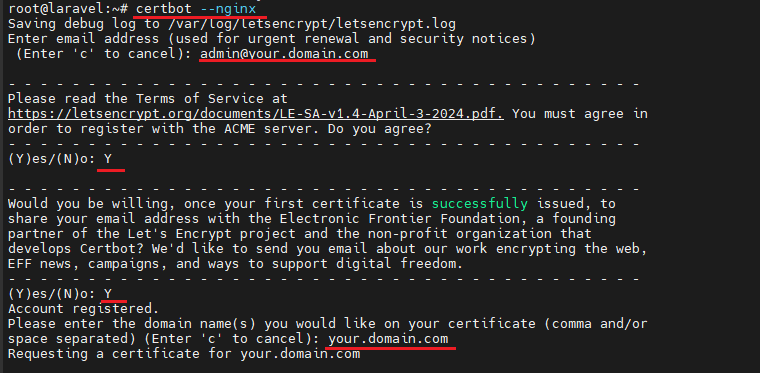Click the entered email admin@your.domain.com

(284, 54)
